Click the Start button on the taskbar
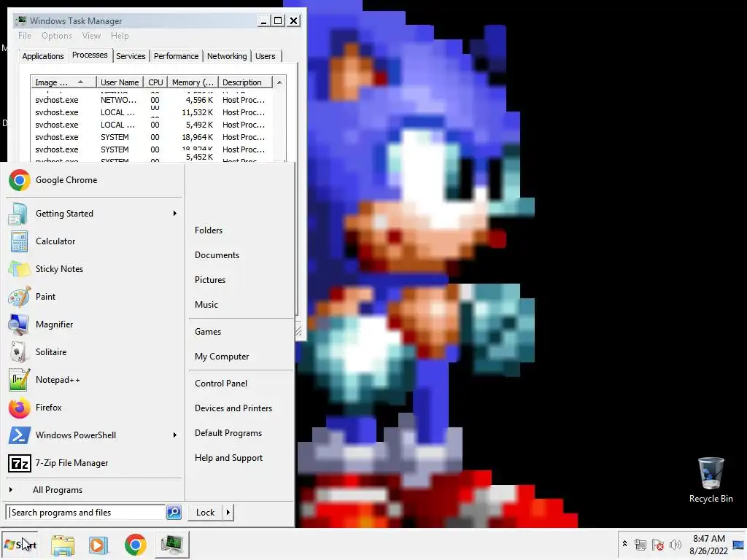The image size is (747, 560). 20,545
